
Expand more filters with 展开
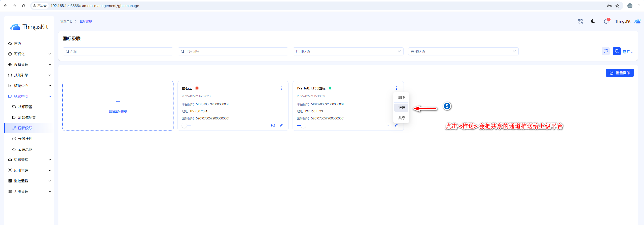628,52
